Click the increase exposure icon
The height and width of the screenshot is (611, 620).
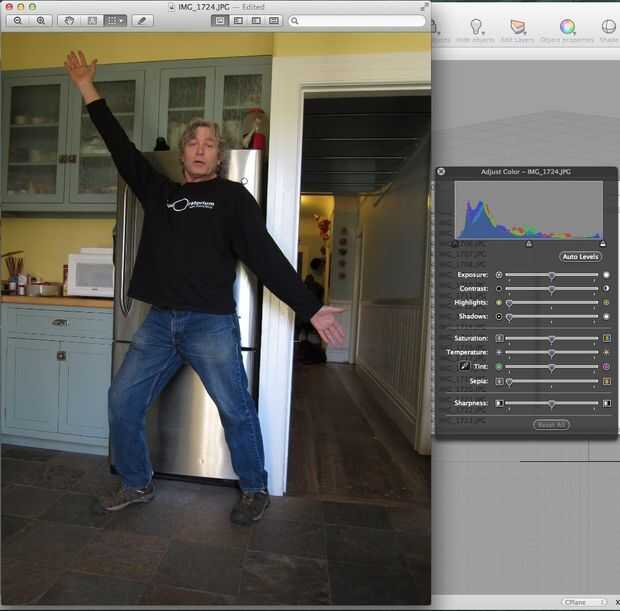607,275
